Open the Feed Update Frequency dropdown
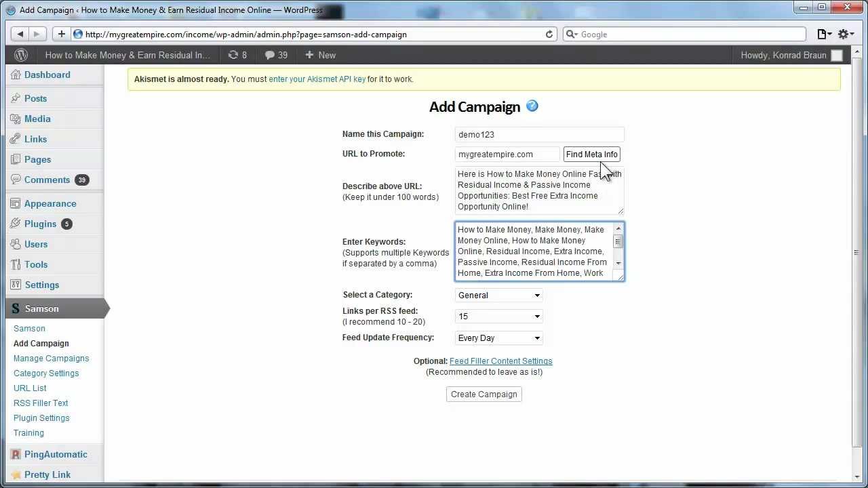This screenshot has height=488, width=868. coord(498,338)
